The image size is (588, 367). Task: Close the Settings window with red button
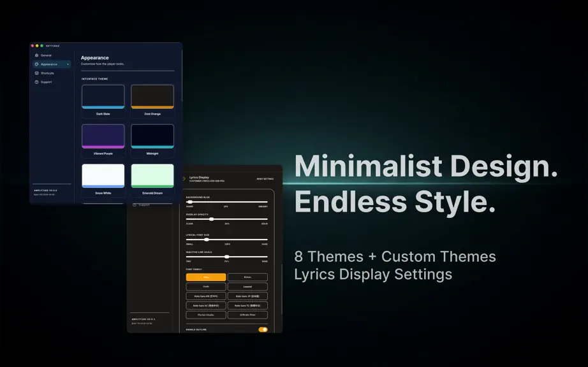click(x=33, y=46)
